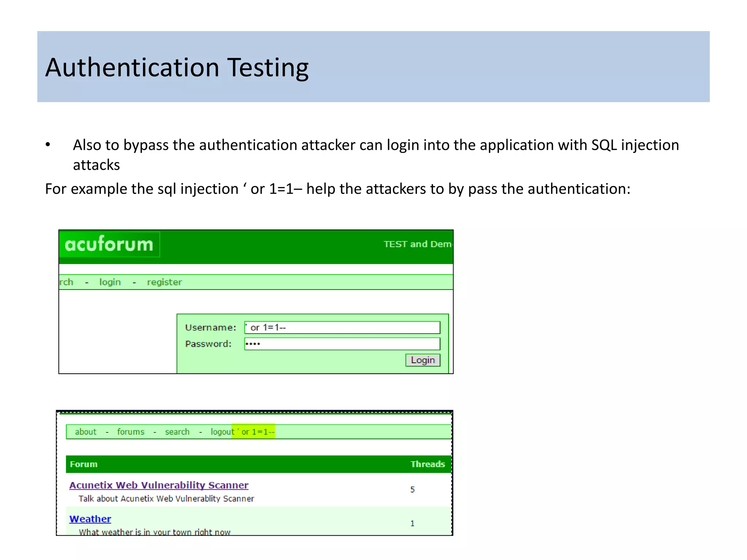Image resolution: width=747 pixels, height=560 pixels.
Task: Click the Threads column header
Action: 427,464
